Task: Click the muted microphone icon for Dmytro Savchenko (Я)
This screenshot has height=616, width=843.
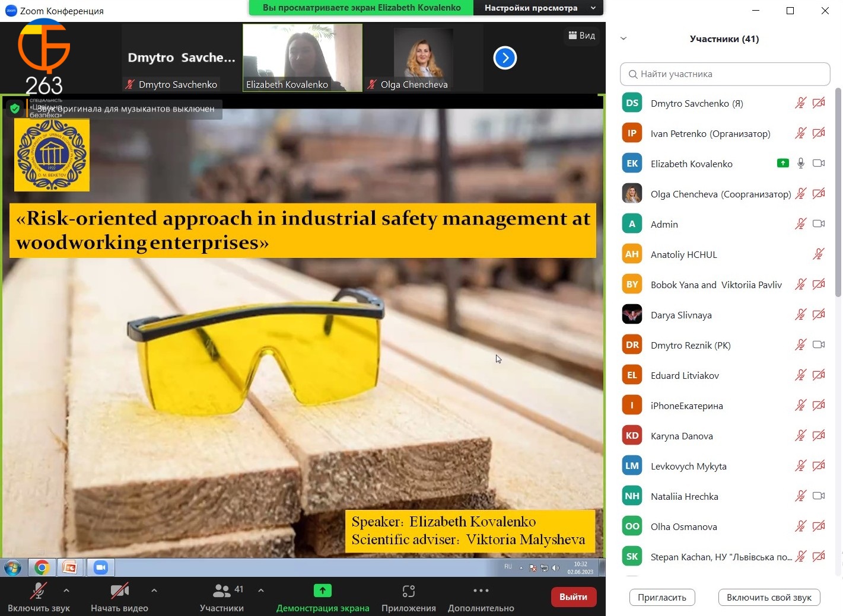Action: point(800,103)
